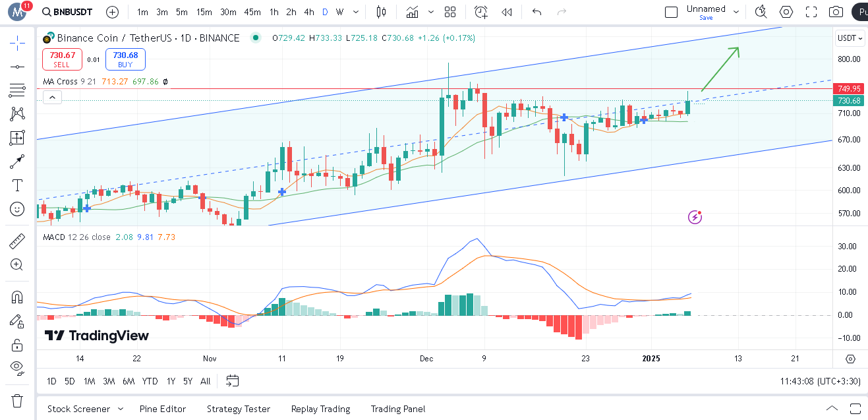Click the SELL 730.67 button
This screenshot has width=868, height=420.
click(x=62, y=59)
